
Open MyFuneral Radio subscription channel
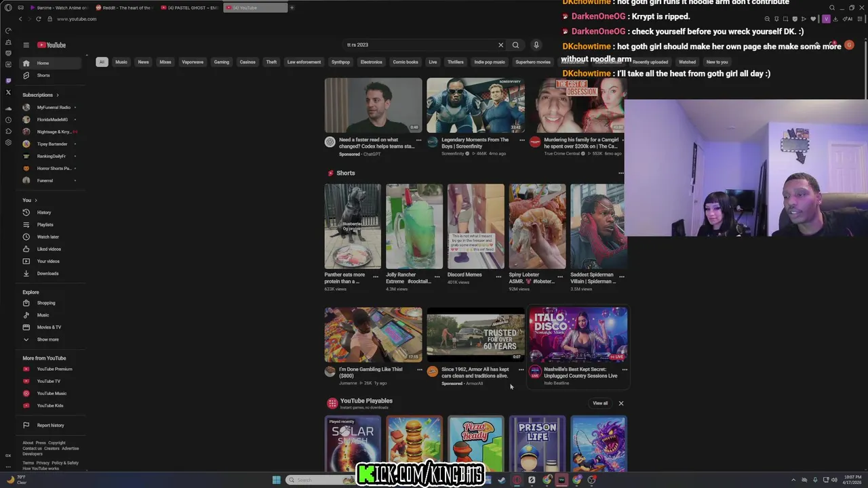[x=51, y=107]
